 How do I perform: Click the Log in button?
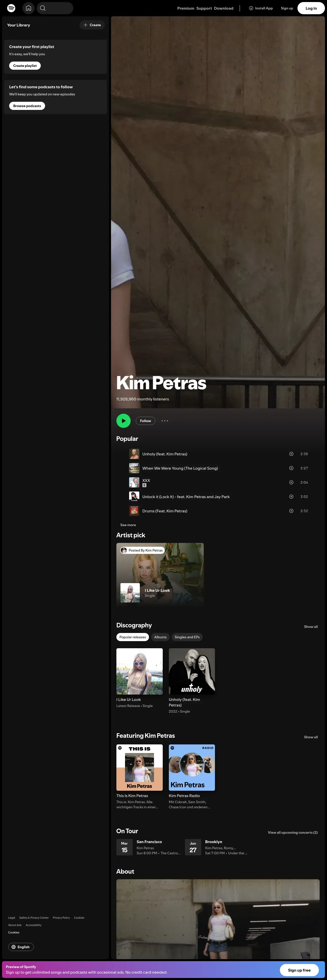[311, 8]
